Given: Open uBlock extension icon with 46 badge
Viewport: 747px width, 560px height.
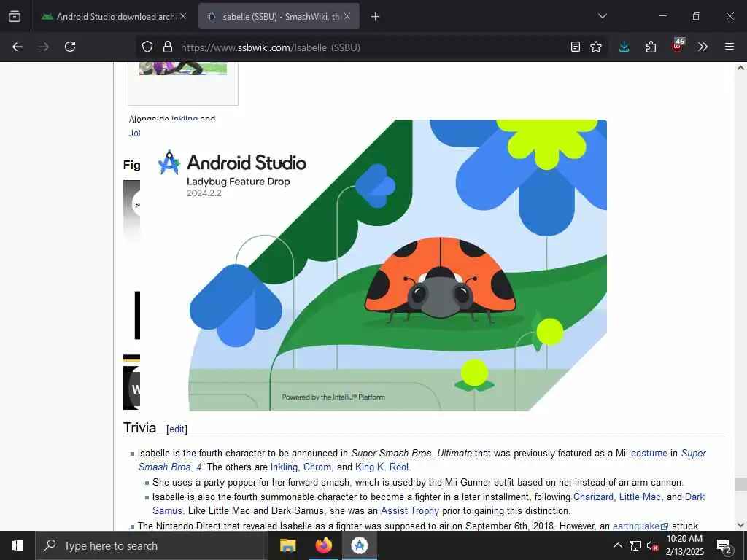Looking at the screenshot, I should pos(678,46).
